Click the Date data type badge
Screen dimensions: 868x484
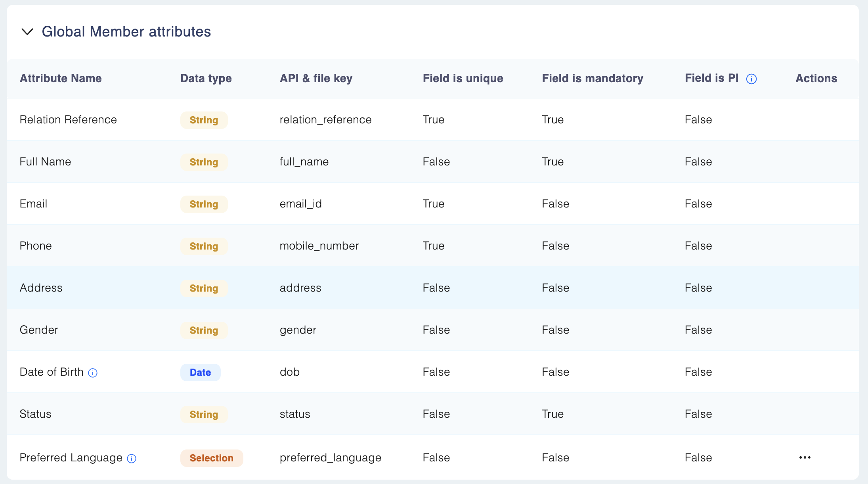pos(200,373)
